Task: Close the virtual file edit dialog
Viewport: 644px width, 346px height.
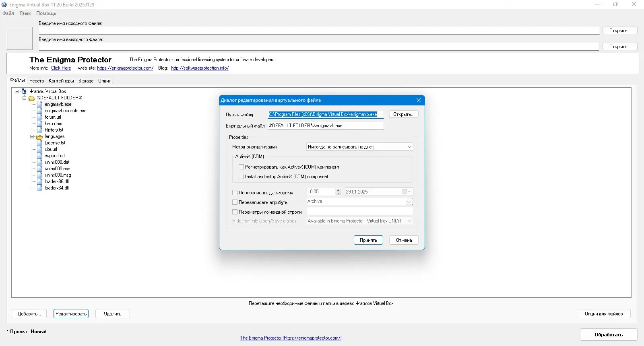Action: coord(419,100)
